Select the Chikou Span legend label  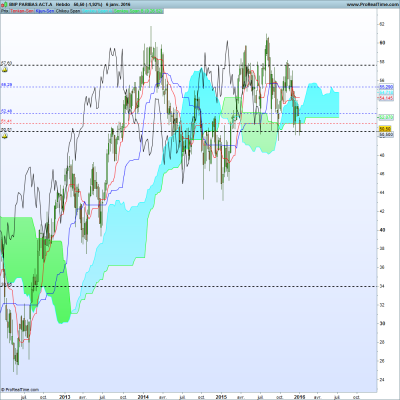tap(68, 11)
